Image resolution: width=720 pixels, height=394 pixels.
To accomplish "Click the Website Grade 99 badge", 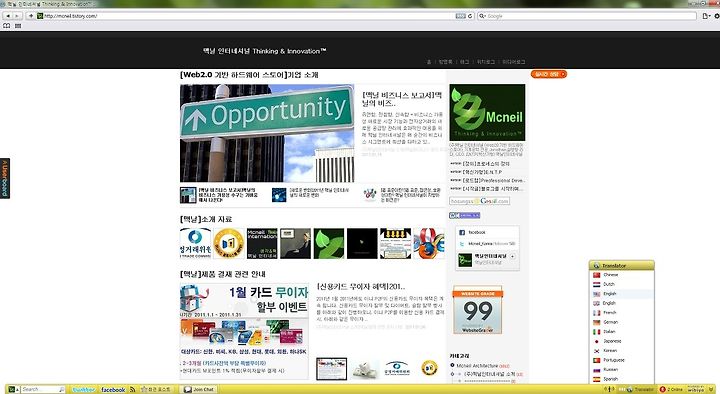I will 478,310.
